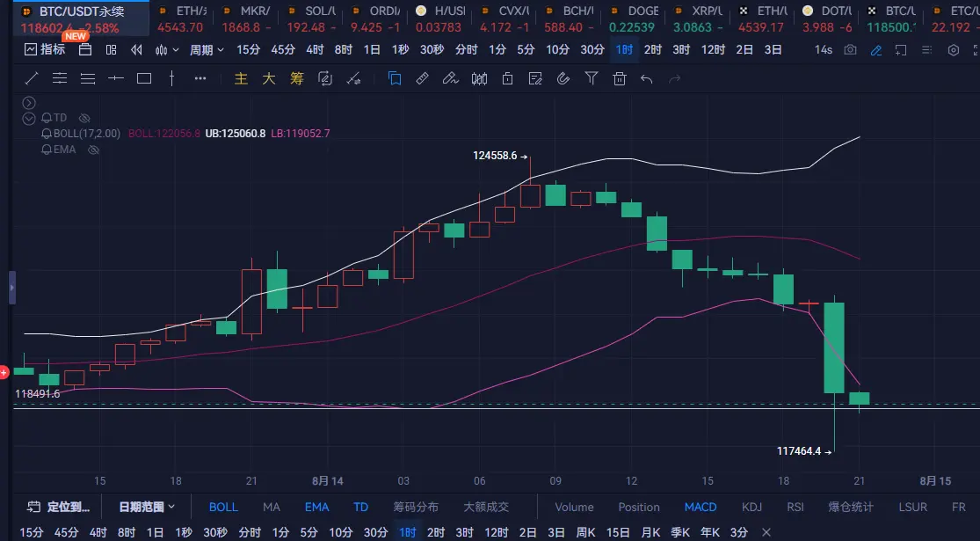Image resolution: width=980 pixels, height=541 pixels.
Task: Toggle the MACD sub-indicator
Action: (700, 507)
